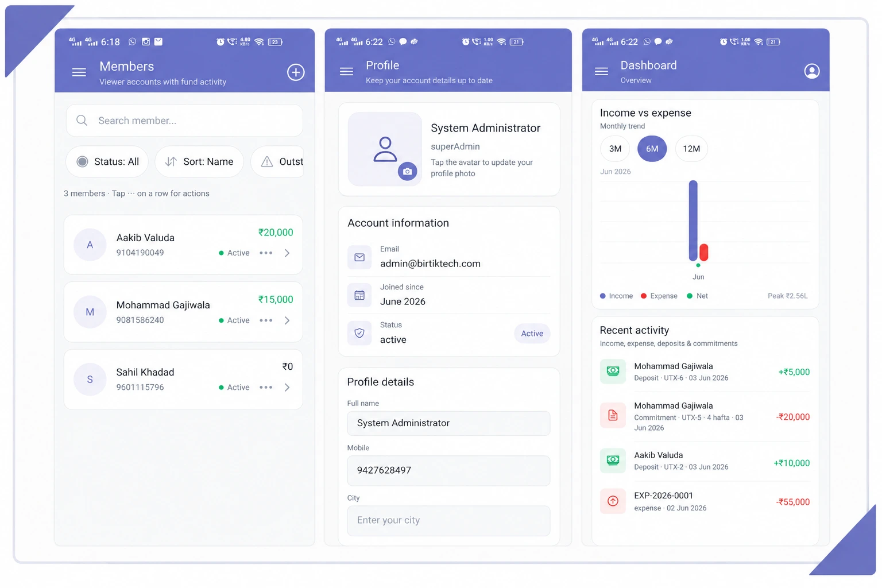Click the City input field

point(448,520)
